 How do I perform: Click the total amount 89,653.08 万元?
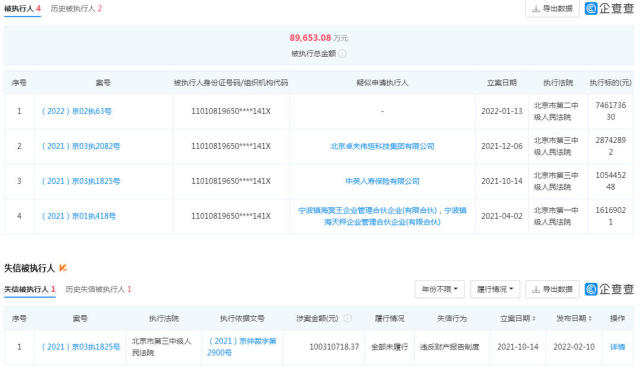pos(319,38)
